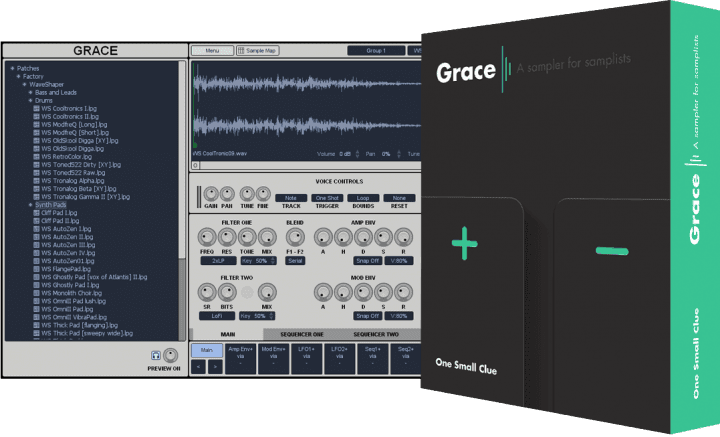The width and height of the screenshot is (720, 437).
Task: Open the Trigger dropdown showing One Shot
Action: click(327, 198)
